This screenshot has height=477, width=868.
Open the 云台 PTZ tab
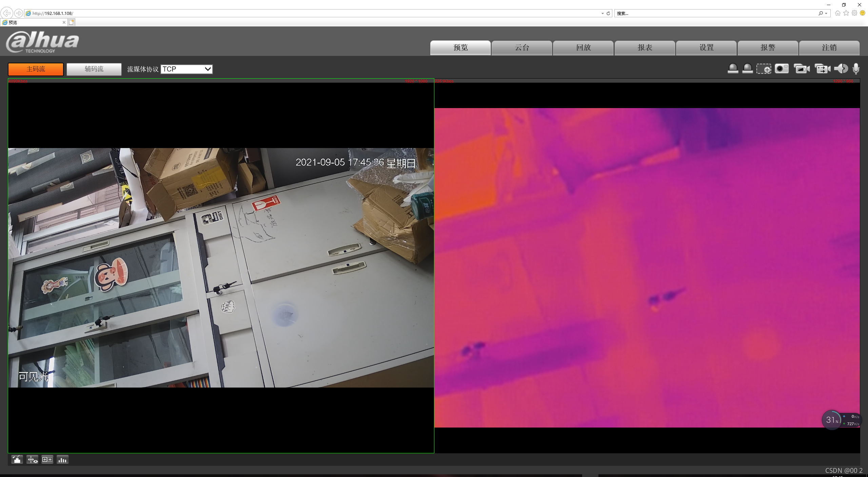click(522, 48)
